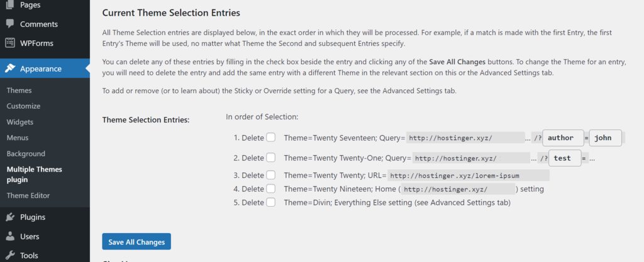Click the Plugins plug icon
The height and width of the screenshot is (262, 644).
click(10, 217)
